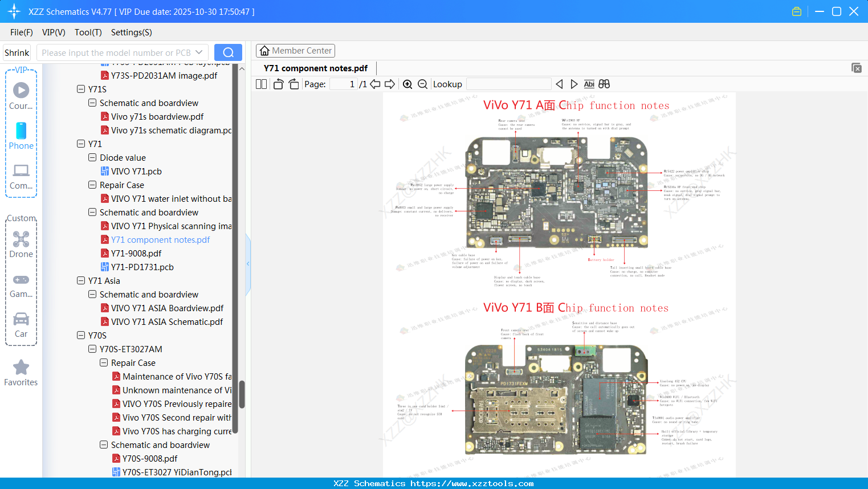Open the Favorites star panel
The image size is (868, 489).
point(21,372)
